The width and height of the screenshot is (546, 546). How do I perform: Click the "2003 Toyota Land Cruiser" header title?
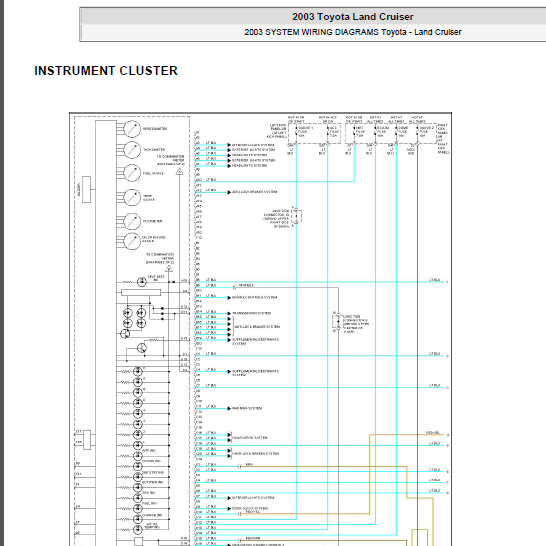[352, 17]
